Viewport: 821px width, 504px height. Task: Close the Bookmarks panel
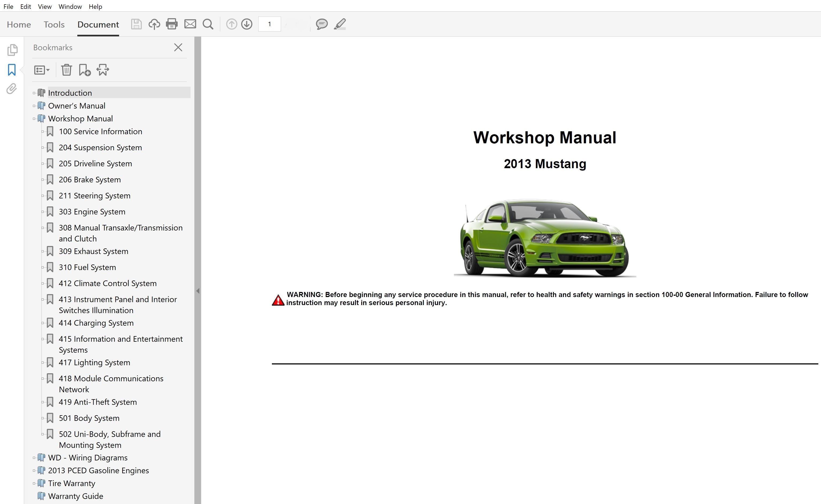coord(178,47)
